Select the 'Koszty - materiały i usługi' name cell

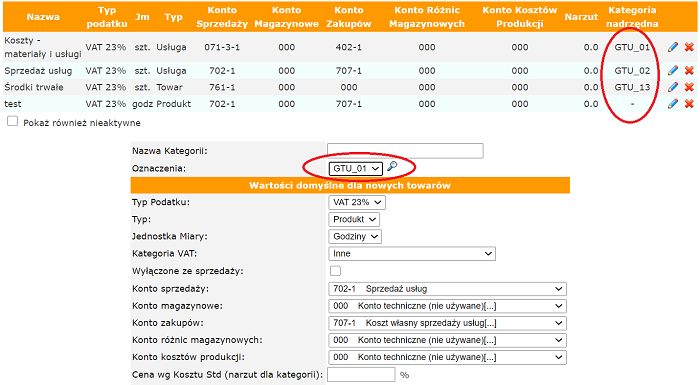(x=43, y=47)
